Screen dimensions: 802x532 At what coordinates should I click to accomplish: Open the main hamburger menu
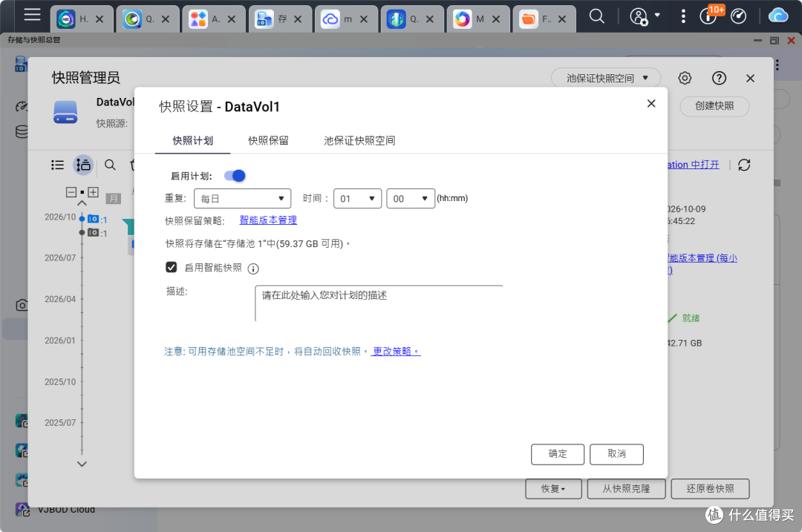pos(32,15)
